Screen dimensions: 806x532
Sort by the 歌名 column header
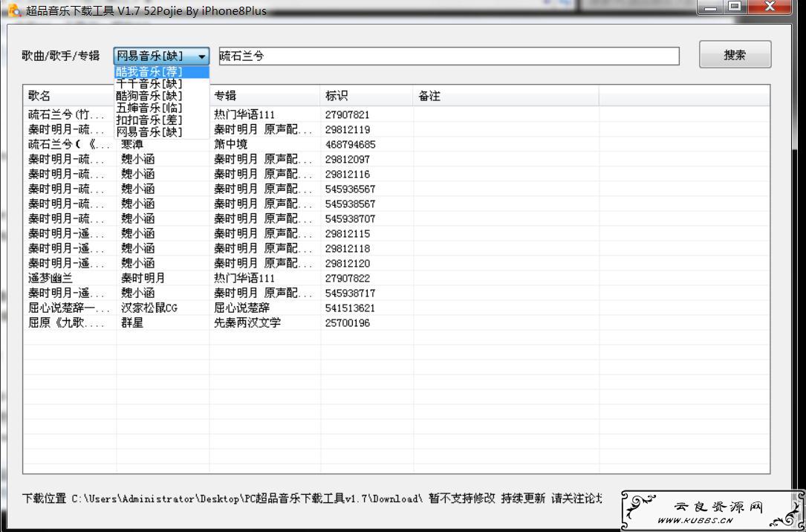(x=69, y=96)
